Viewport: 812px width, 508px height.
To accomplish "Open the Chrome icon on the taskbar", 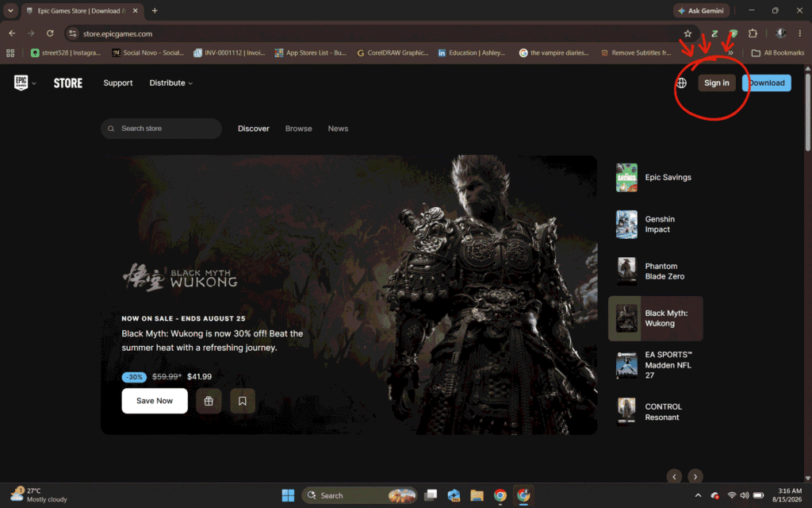I will click(500, 495).
